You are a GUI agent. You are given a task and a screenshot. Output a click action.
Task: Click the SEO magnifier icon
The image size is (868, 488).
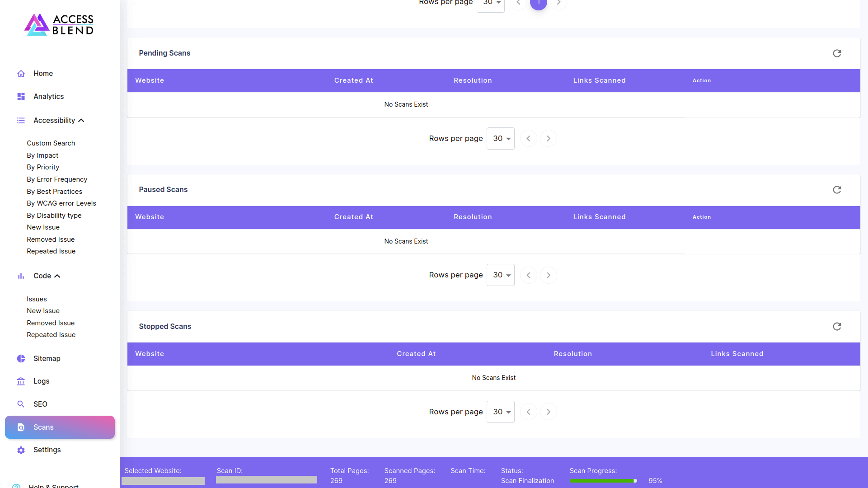point(21,404)
